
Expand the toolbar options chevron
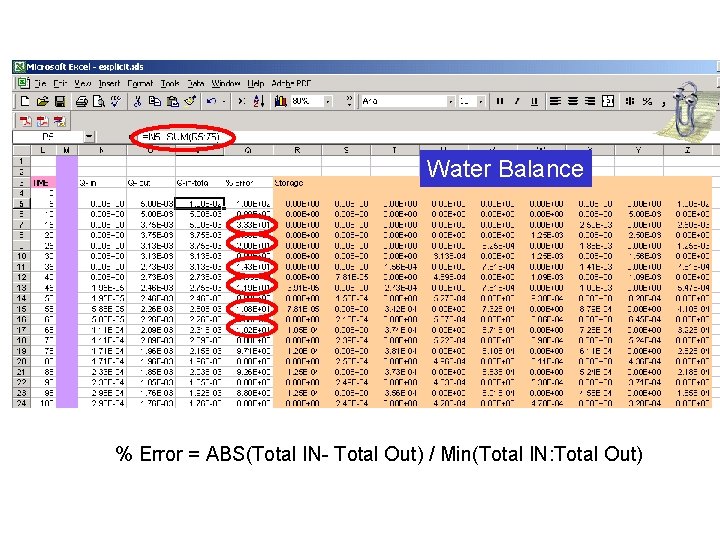[x=349, y=101]
